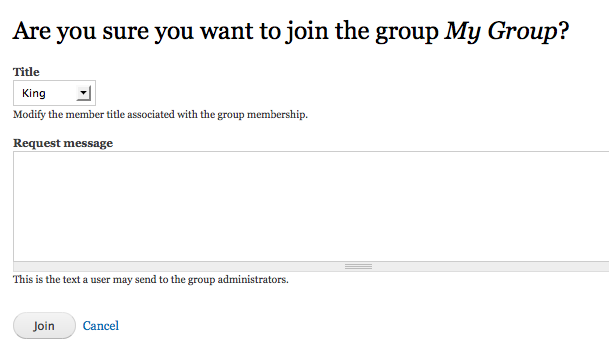Focus the empty message box for administrators
This screenshot has height=360, width=609.
[x=311, y=206]
